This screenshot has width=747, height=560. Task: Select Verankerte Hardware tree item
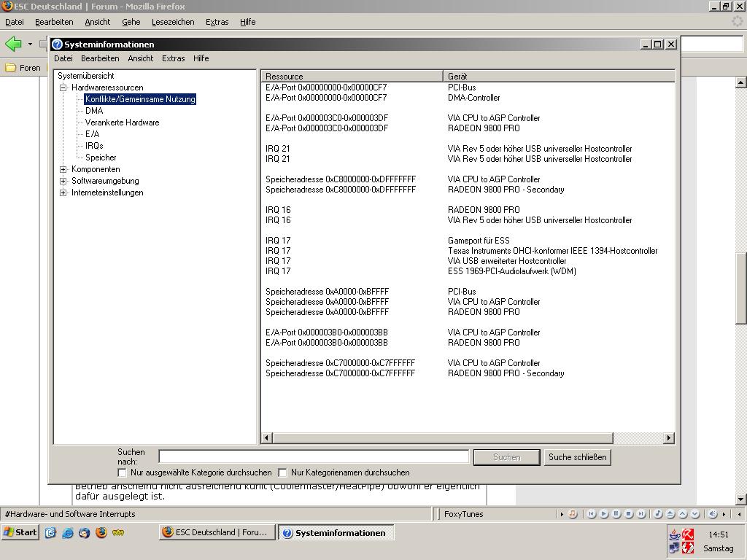123,122
